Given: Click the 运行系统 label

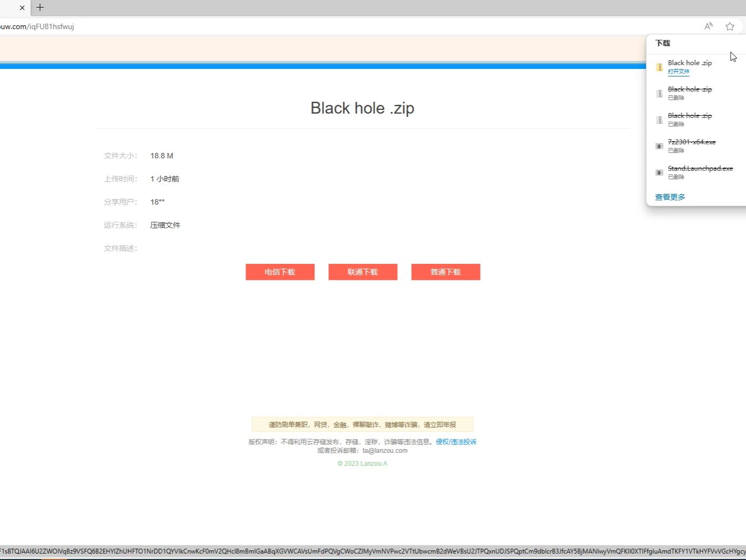Looking at the screenshot, I should pos(121,225).
